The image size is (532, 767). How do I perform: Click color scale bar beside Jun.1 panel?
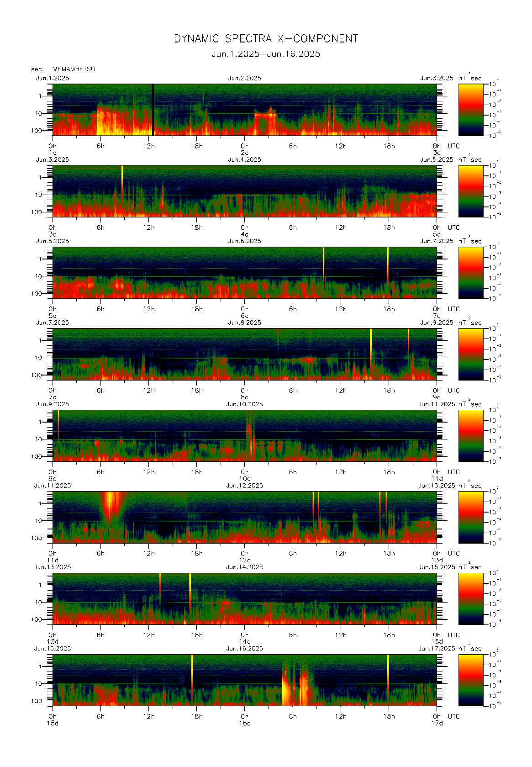(471, 110)
